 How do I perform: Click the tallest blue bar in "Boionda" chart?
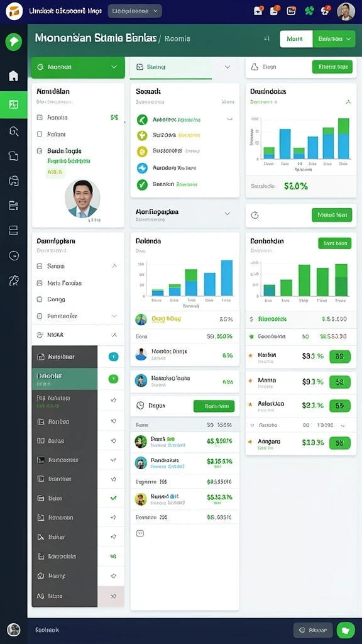tap(227, 278)
